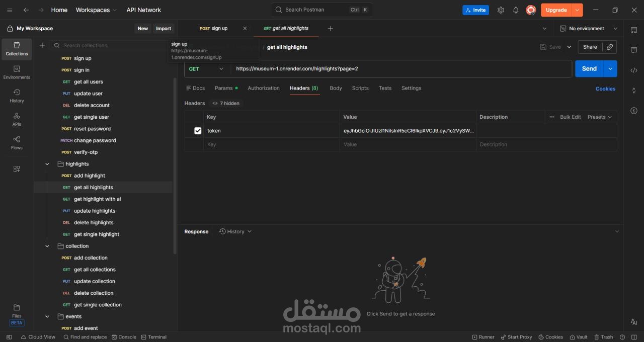644x342 pixels.
Task: Open Flows in the sidebar
Action: pyautogui.click(x=17, y=143)
